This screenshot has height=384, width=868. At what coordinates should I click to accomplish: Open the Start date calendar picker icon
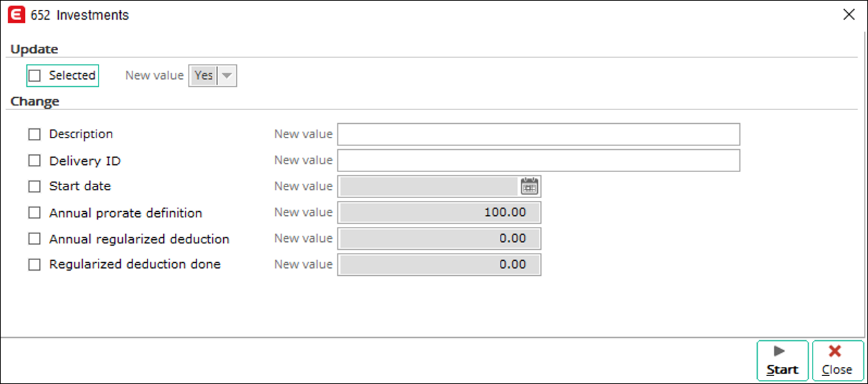pos(529,186)
